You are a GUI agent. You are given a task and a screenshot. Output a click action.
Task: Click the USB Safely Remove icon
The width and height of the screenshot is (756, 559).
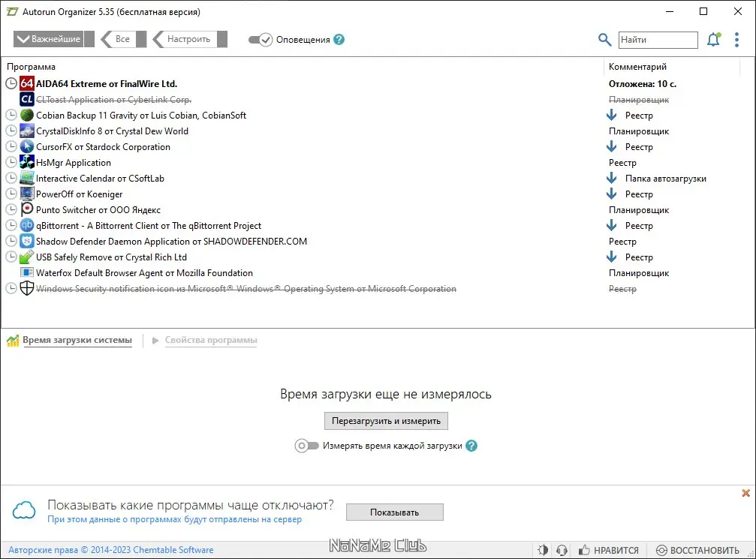(x=26, y=257)
